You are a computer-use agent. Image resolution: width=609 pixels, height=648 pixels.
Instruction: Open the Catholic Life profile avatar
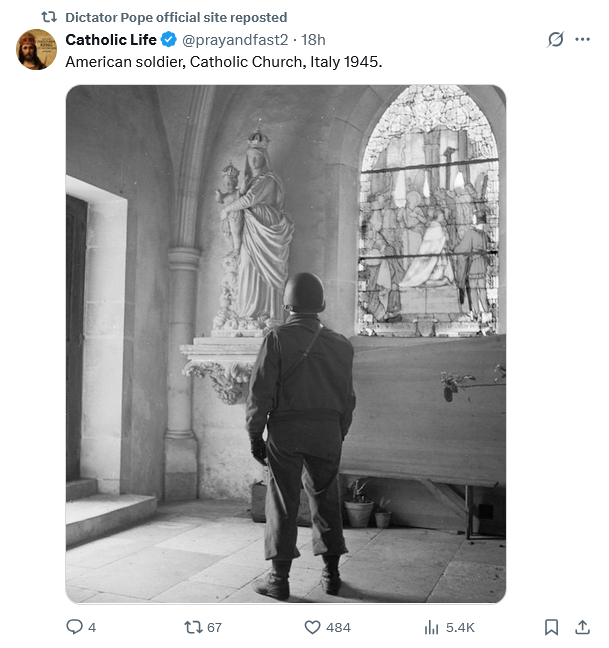36,49
